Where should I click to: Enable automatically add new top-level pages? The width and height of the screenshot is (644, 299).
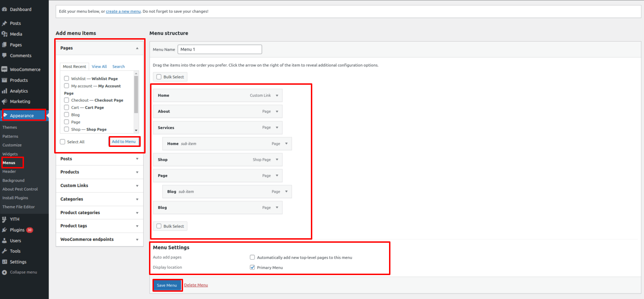(x=253, y=257)
